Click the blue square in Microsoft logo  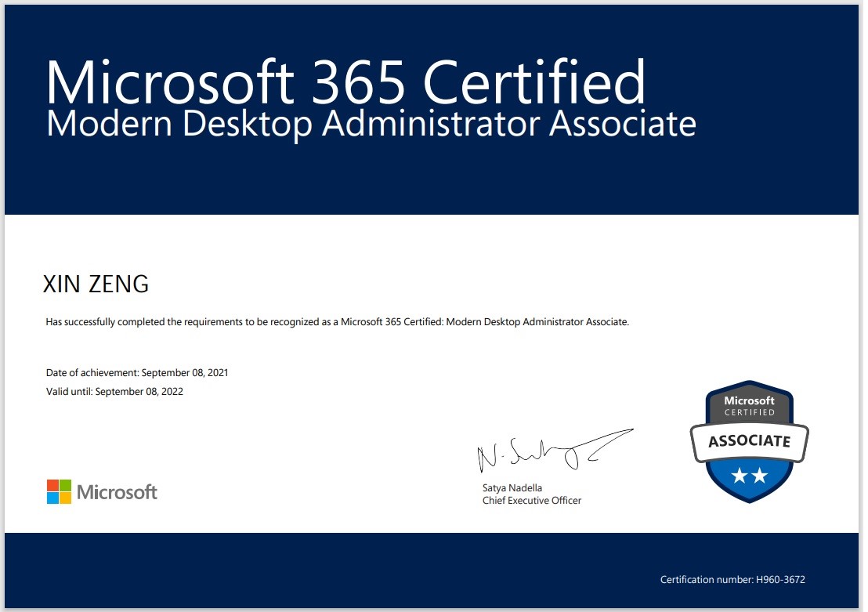point(52,498)
